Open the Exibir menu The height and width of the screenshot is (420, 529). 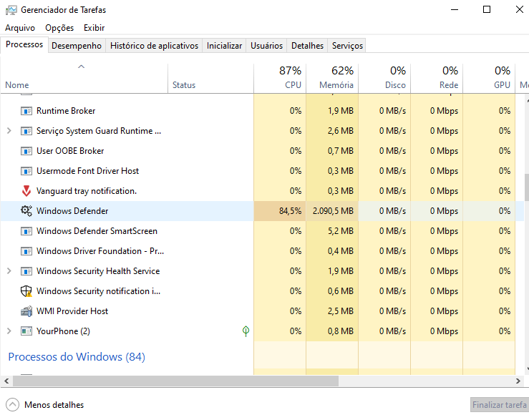tap(94, 28)
